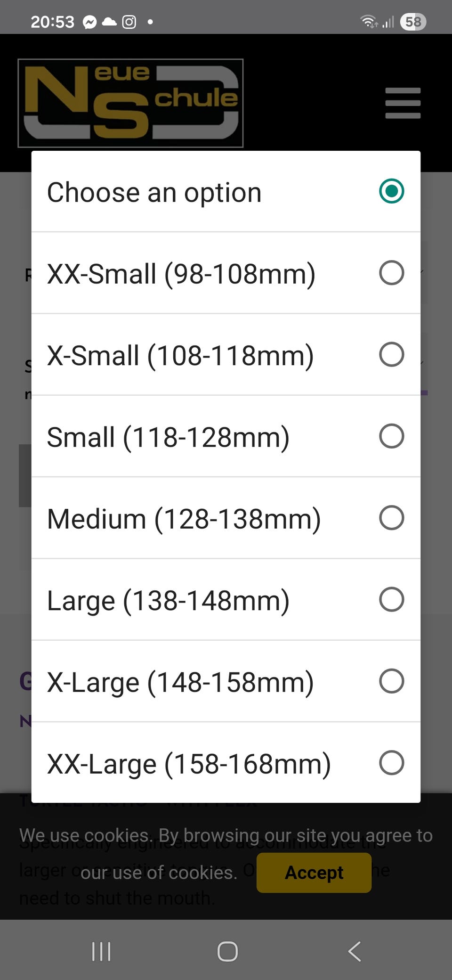Tap the Messenger notification icon

[x=89, y=22]
